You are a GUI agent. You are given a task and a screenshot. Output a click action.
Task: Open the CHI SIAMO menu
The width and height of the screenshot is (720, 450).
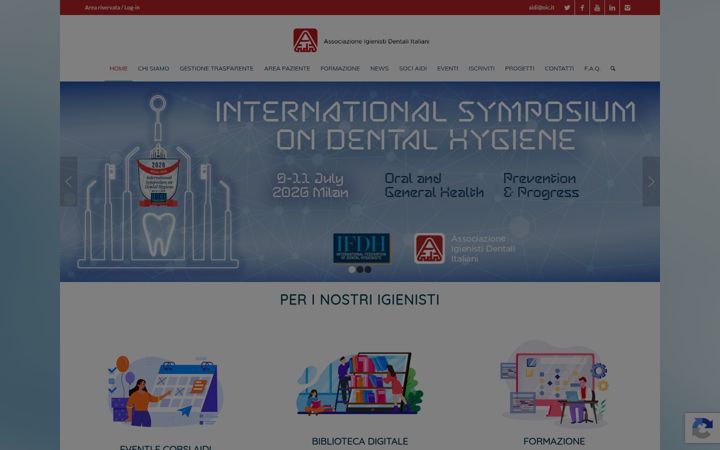(153, 68)
